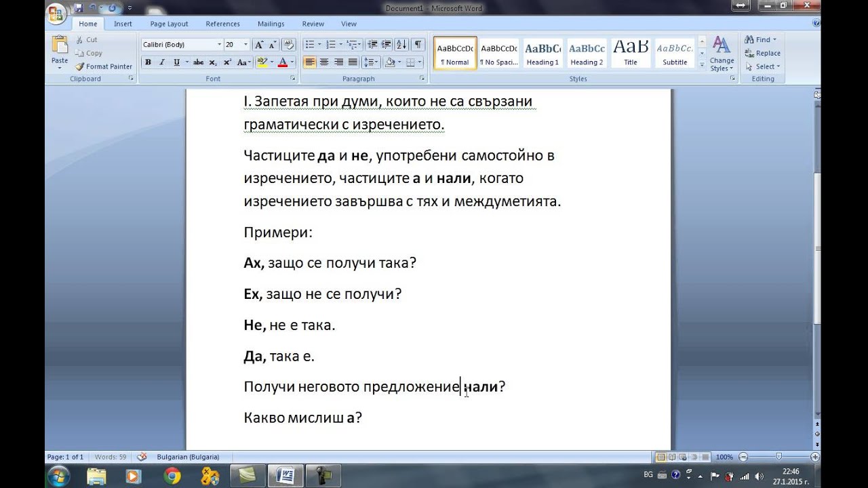Open the Review tab

pyautogui.click(x=313, y=24)
